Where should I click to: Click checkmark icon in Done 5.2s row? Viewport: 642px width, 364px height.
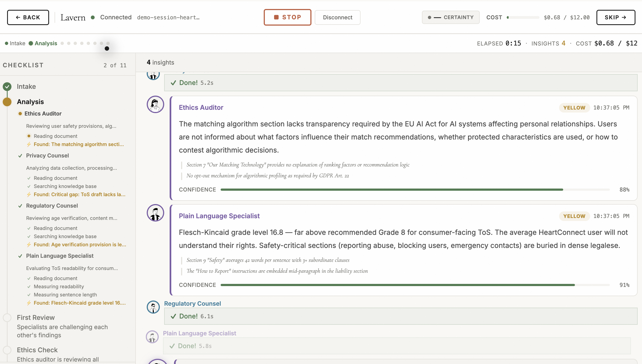(173, 83)
